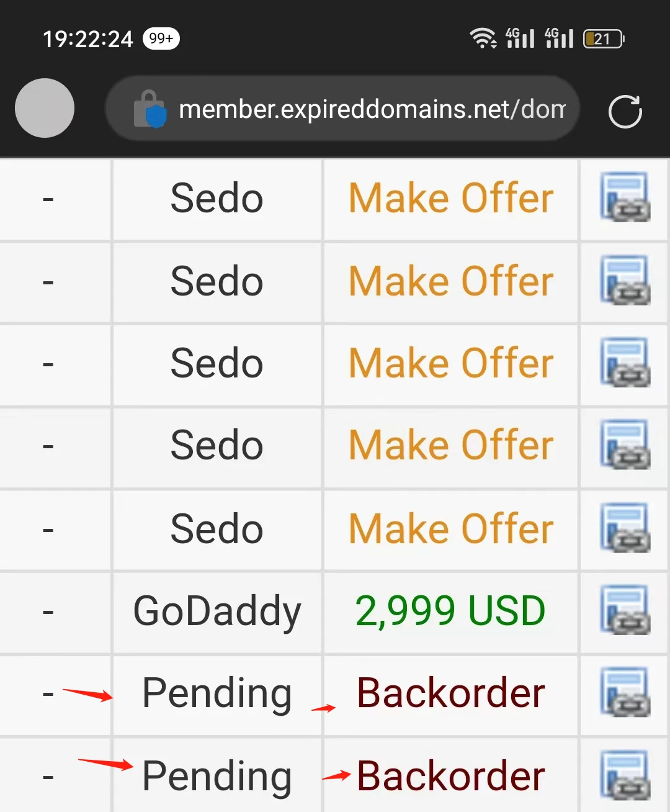Click last Pending row's related links icon

pos(625,775)
